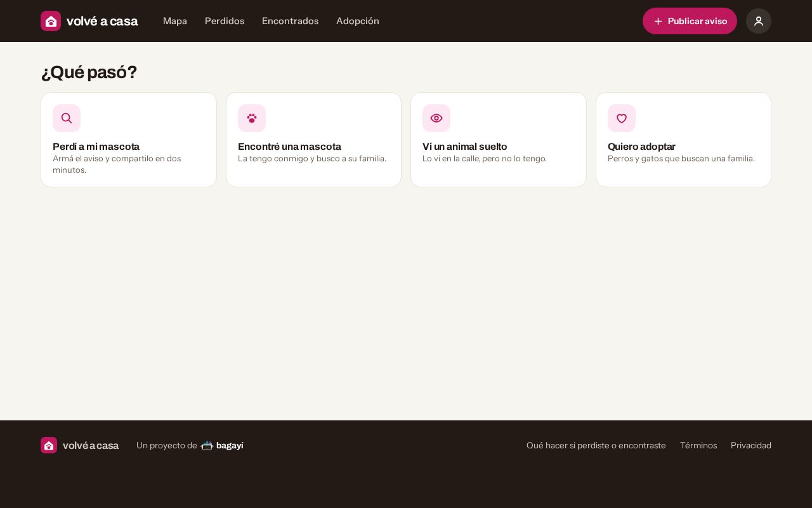Click the 'Un proyecto de' footer text
This screenshot has width=812, height=508.
click(x=167, y=445)
